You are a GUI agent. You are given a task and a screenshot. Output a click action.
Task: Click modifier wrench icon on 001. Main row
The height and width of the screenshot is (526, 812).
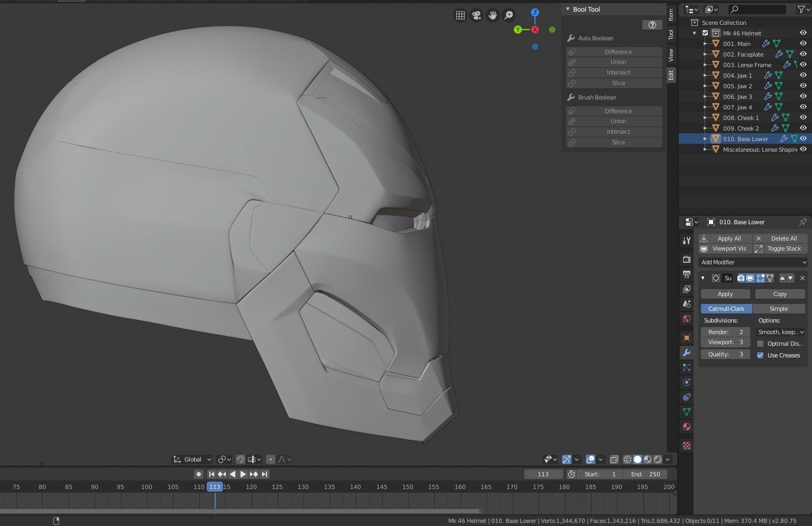[765, 44]
